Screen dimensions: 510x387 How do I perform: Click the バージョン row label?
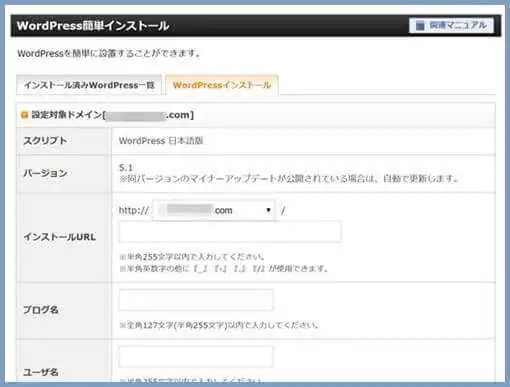coord(45,173)
